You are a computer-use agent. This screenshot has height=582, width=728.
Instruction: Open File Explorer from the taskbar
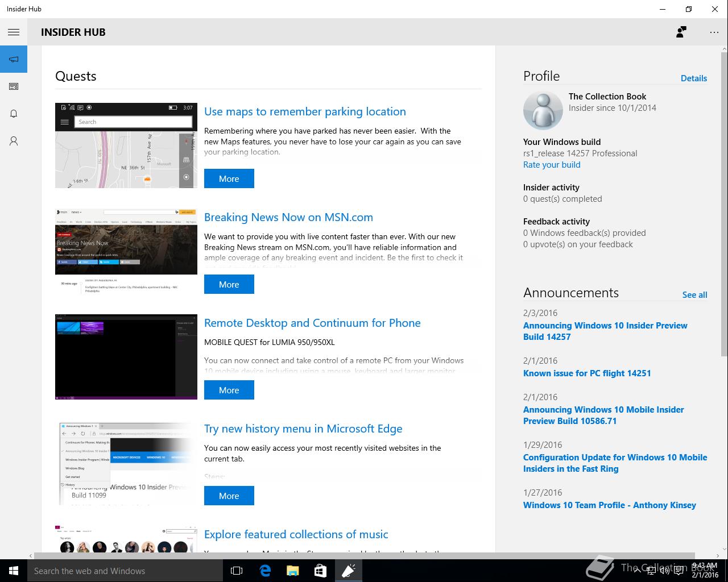point(292,571)
